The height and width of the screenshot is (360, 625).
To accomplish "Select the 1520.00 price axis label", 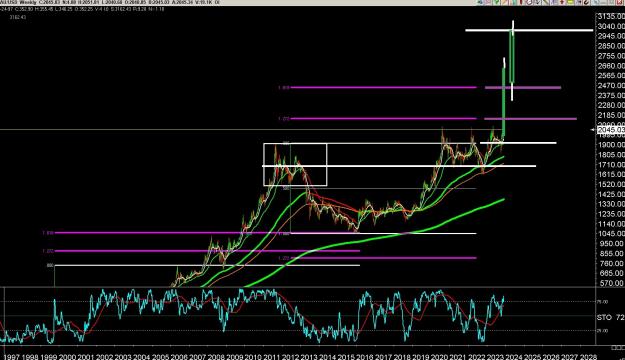I will [x=611, y=184].
